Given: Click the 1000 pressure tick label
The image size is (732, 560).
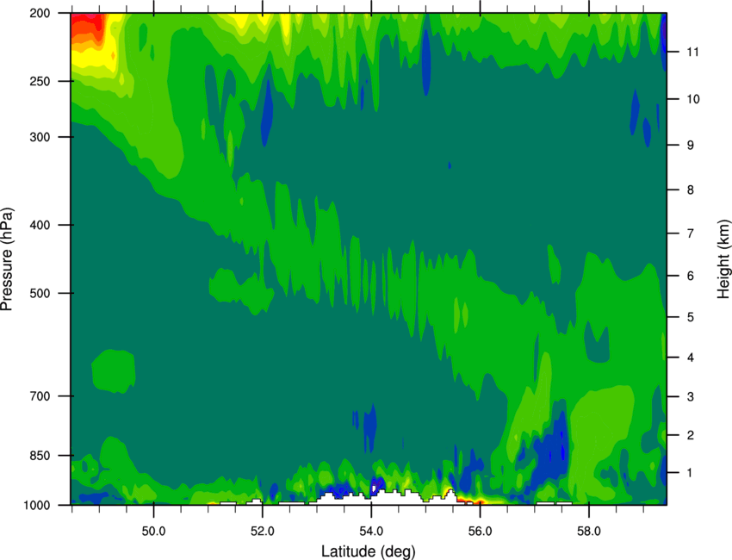Looking at the screenshot, I should 36,505.
